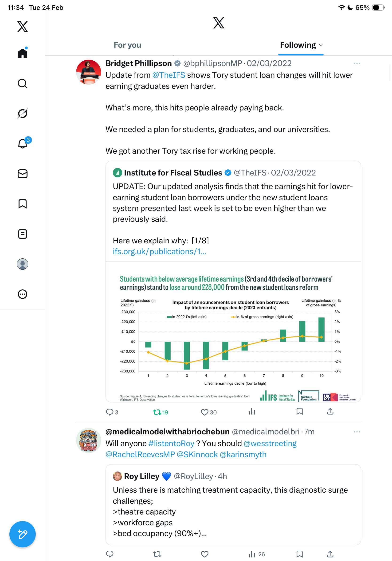Undo repost on Bridget Phillipson's post
The image size is (392, 561).
click(x=157, y=412)
